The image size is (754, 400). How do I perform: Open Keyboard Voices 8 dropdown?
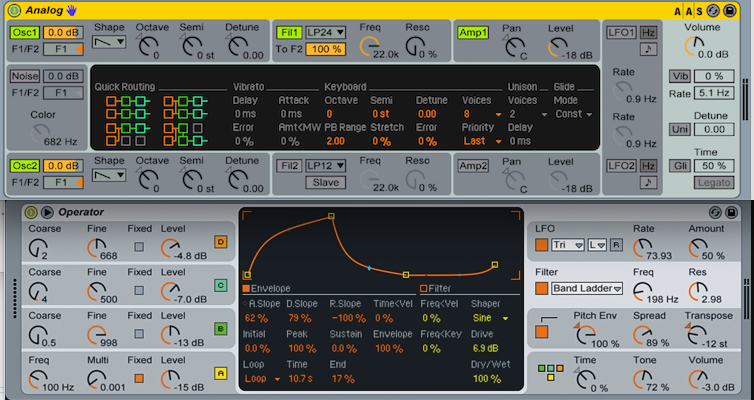point(482,114)
